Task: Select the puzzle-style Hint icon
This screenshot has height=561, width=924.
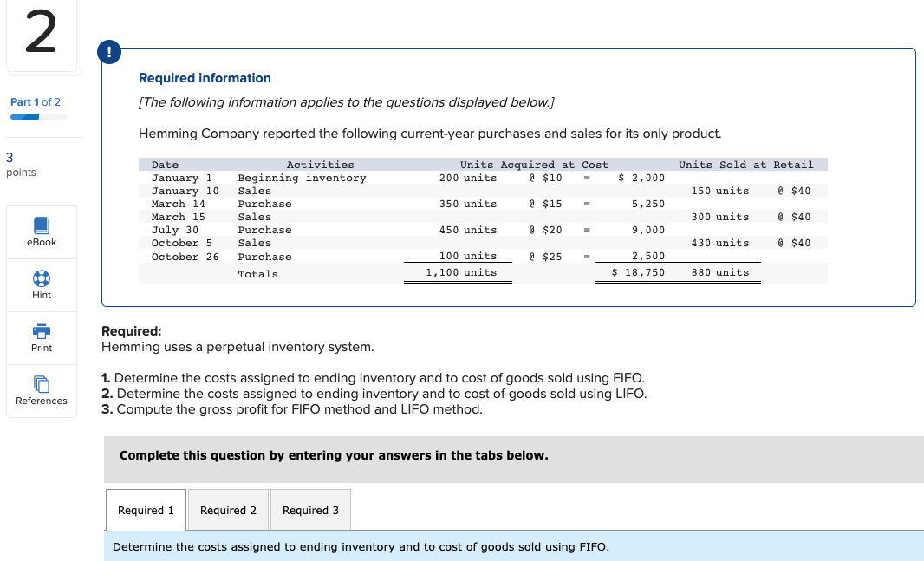Action: [x=41, y=277]
